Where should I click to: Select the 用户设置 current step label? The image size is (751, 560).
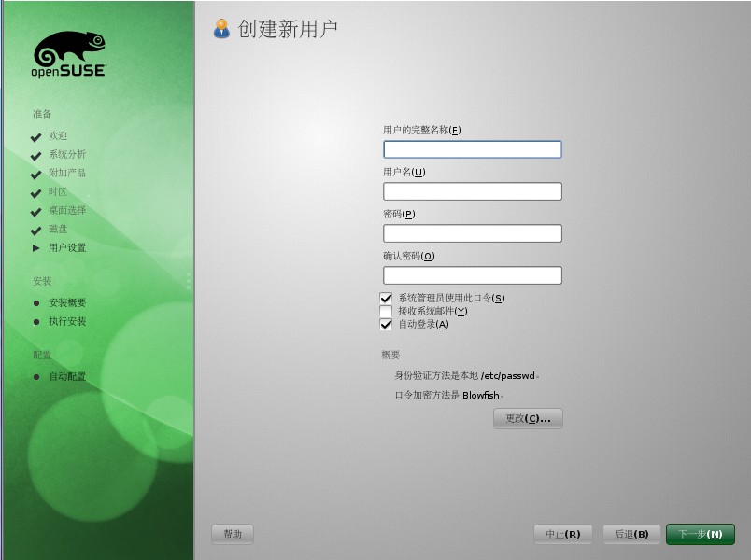coord(67,247)
